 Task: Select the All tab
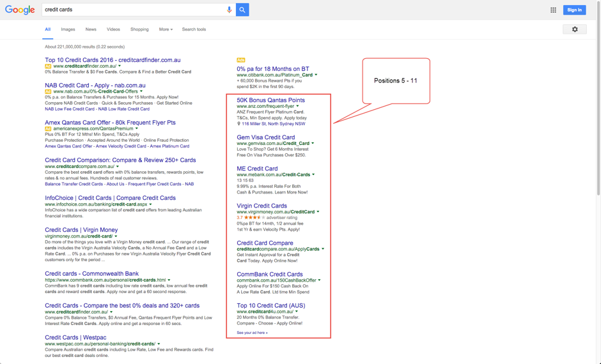click(47, 29)
